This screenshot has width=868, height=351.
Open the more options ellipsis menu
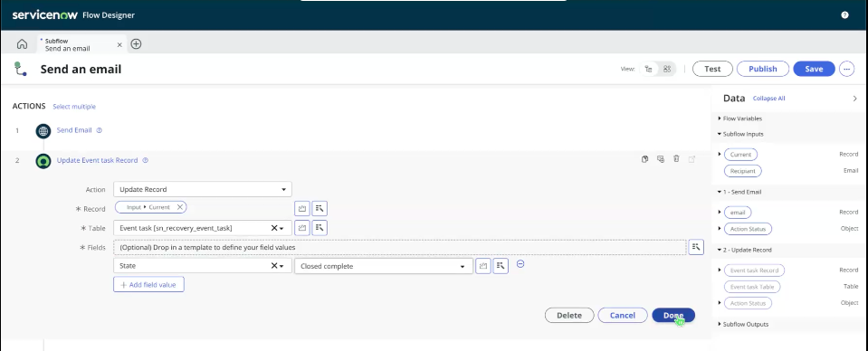point(846,69)
